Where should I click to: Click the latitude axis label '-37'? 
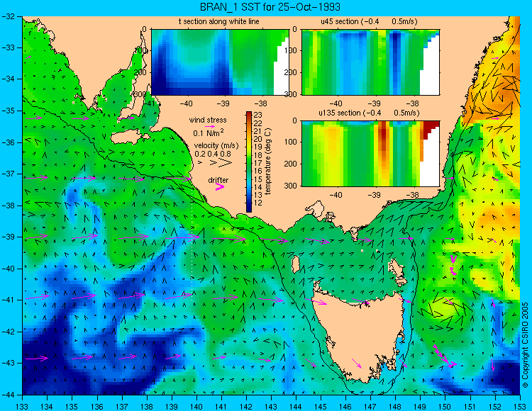[8, 174]
